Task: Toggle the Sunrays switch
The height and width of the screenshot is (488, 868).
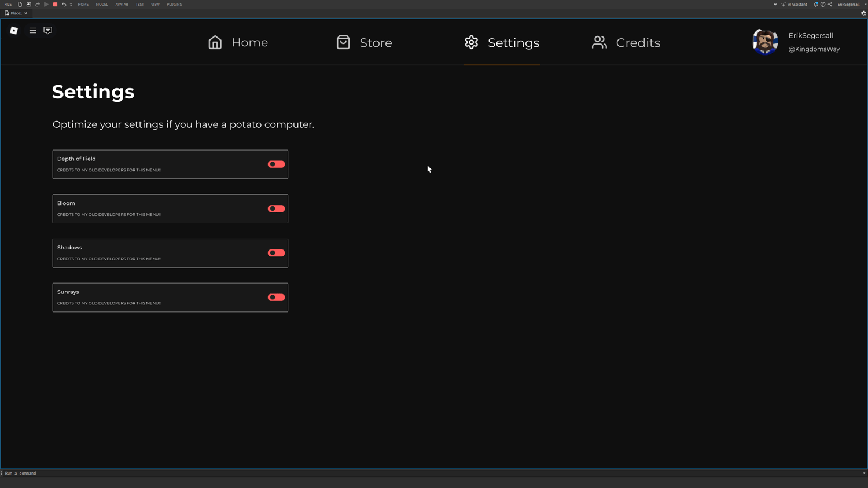Action: click(276, 298)
